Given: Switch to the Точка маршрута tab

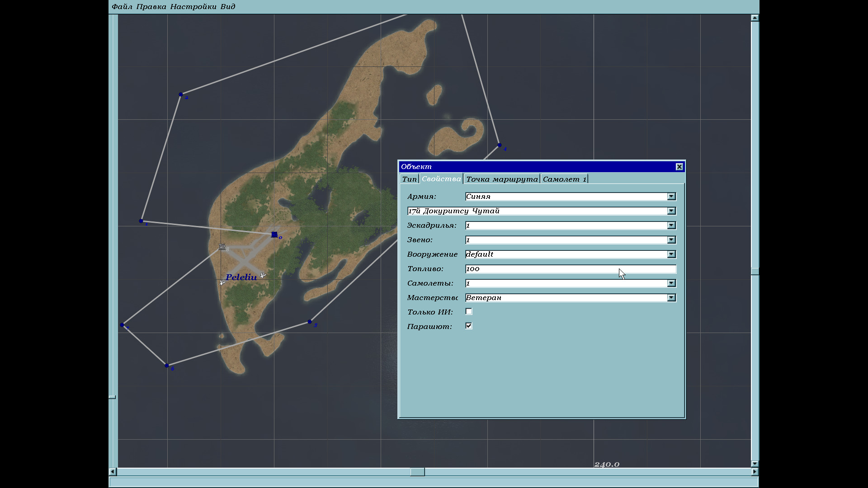Looking at the screenshot, I should [x=502, y=179].
